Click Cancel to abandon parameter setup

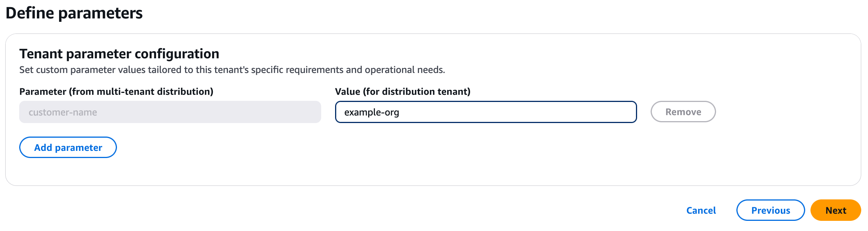point(700,210)
